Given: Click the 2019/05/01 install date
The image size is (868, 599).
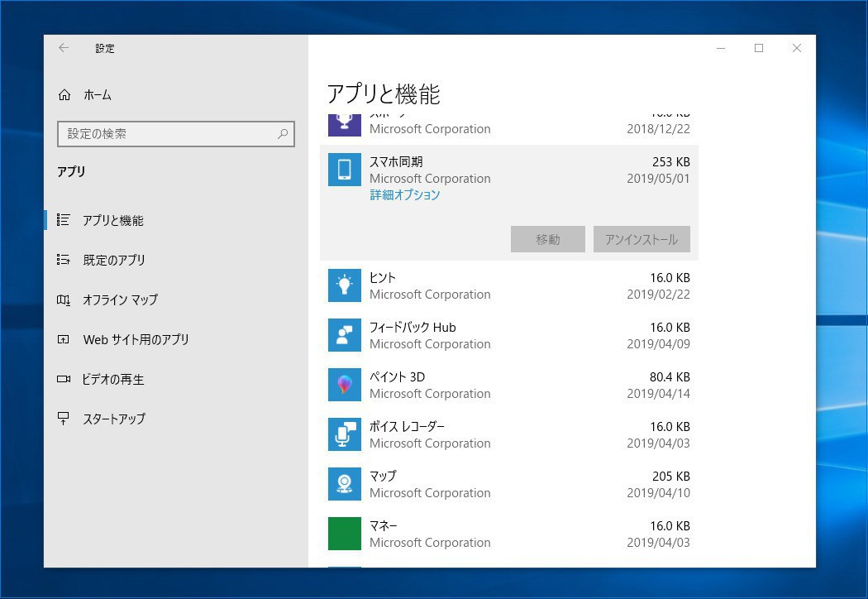Looking at the screenshot, I should (x=658, y=179).
